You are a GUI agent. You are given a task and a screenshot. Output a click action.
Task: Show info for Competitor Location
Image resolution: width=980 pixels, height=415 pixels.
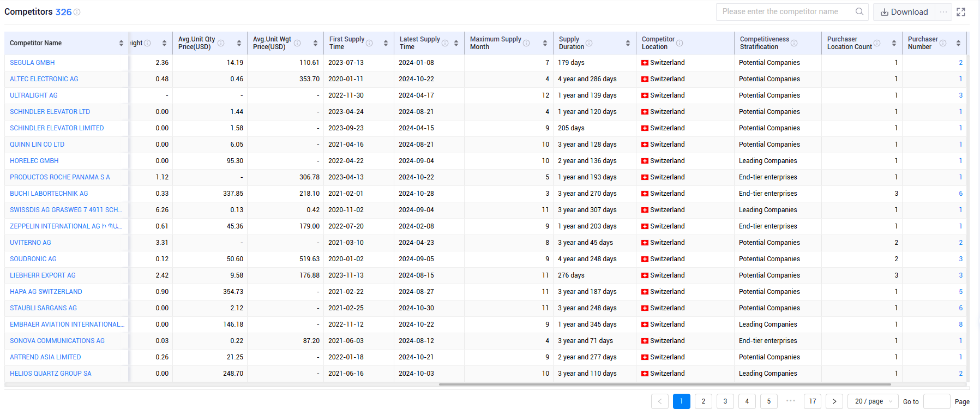(x=680, y=43)
